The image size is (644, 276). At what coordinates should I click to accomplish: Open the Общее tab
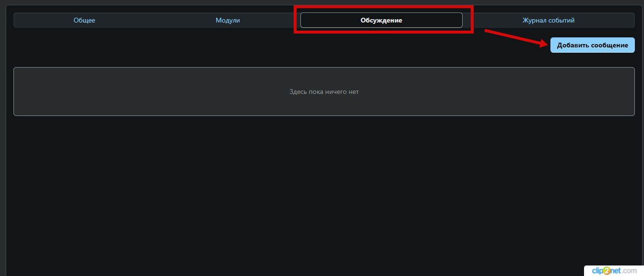point(84,20)
